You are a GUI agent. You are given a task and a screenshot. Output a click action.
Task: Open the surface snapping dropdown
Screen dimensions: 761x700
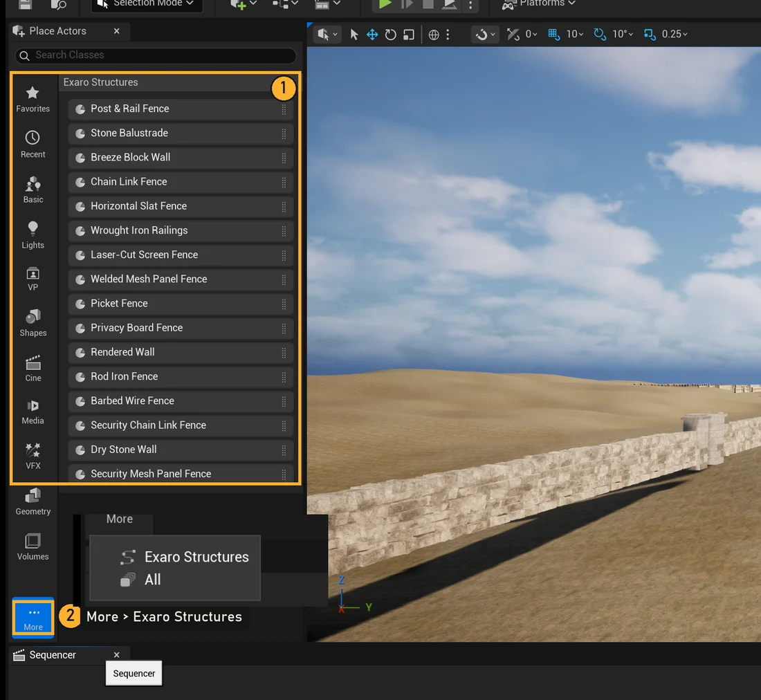(x=485, y=35)
